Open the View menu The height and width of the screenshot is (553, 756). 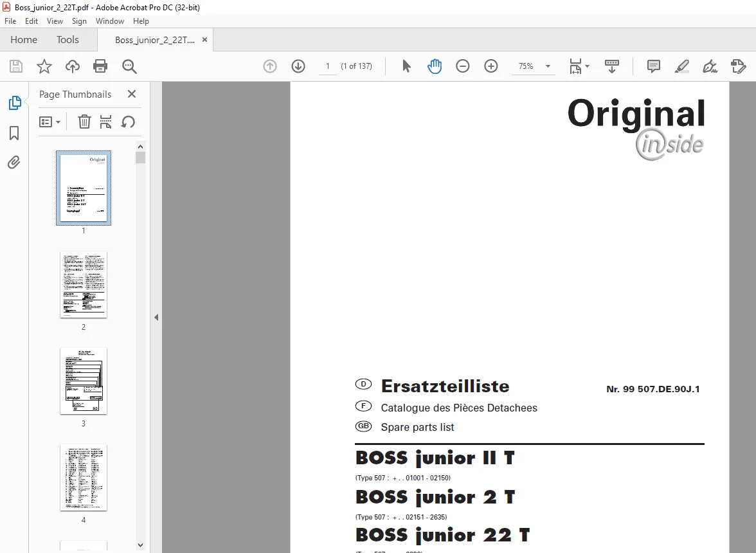pos(55,21)
